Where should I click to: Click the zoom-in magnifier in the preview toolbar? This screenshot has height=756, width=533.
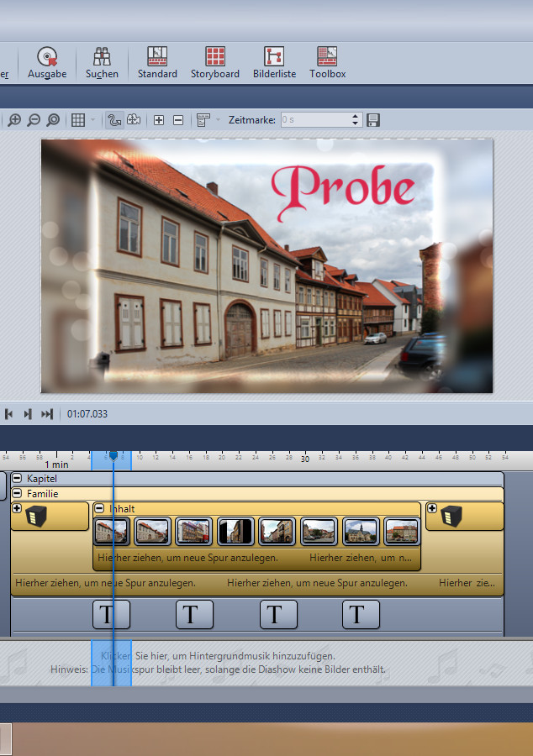coord(14,120)
